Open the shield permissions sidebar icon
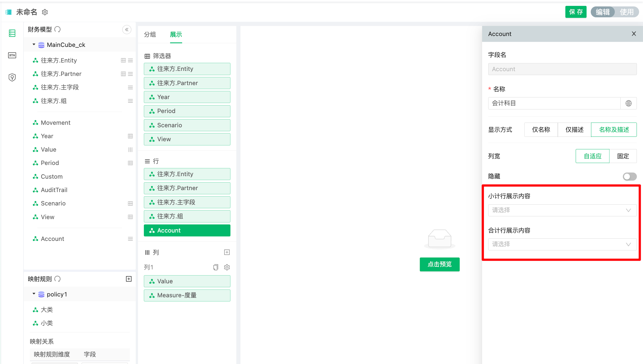Viewport: 643px width, 364px height. pyautogui.click(x=12, y=77)
